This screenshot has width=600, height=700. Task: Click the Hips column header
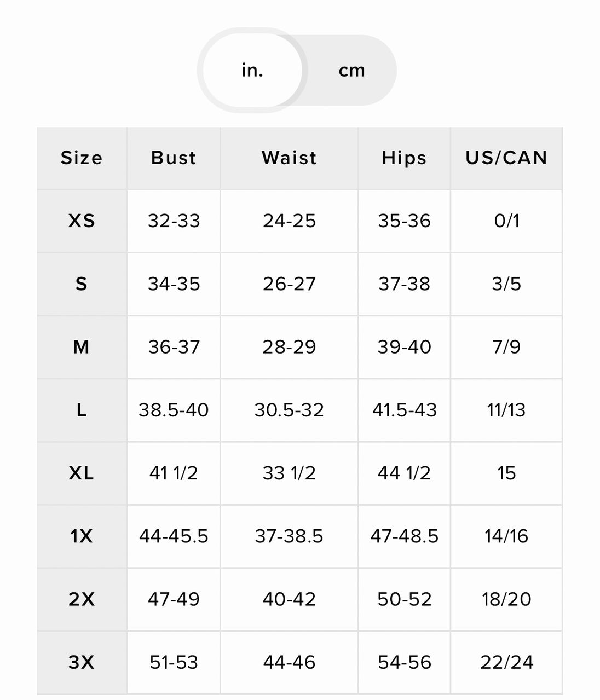(x=404, y=158)
